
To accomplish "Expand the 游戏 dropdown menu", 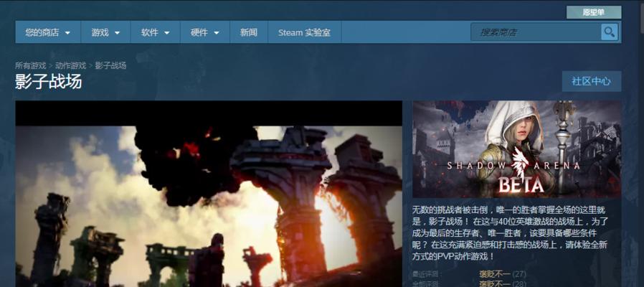I will [x=105, y=32].
